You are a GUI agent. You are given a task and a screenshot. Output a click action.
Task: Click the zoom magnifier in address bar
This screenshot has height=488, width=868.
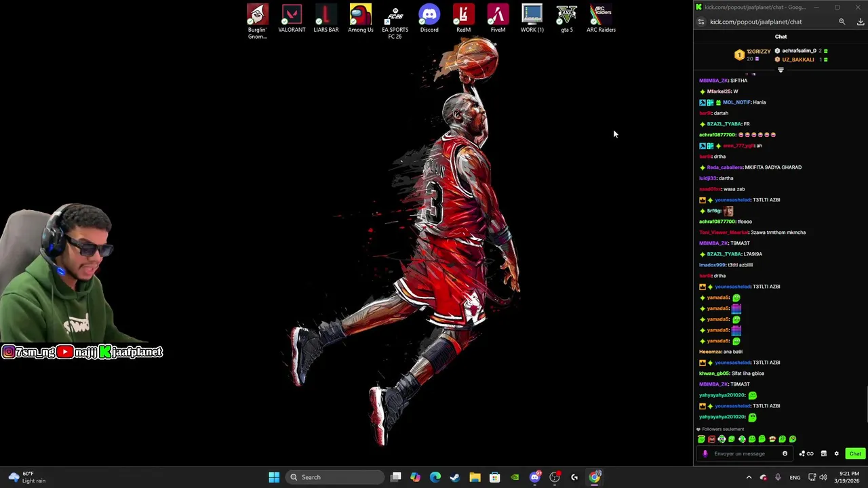click(x=842, y=22)
